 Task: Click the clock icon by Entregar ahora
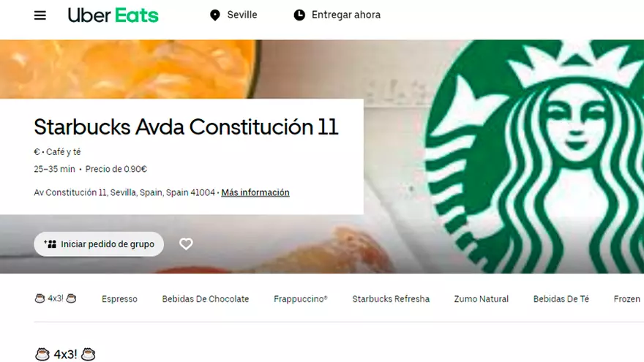(x=299, y=15)
